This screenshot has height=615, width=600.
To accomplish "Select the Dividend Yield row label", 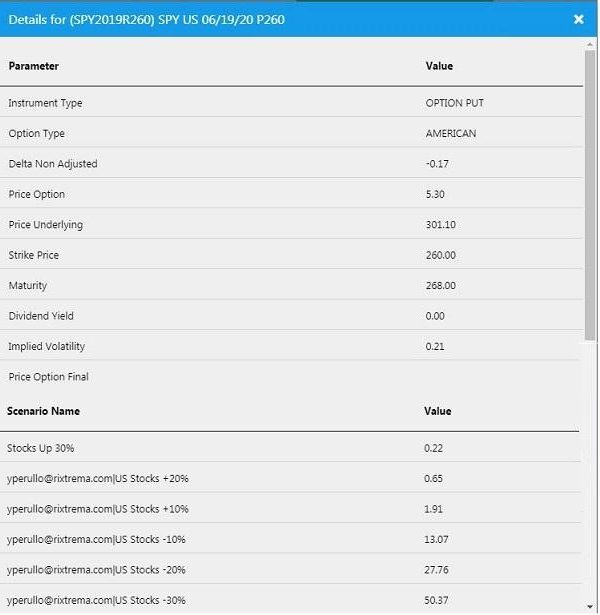I will (41, 316).
